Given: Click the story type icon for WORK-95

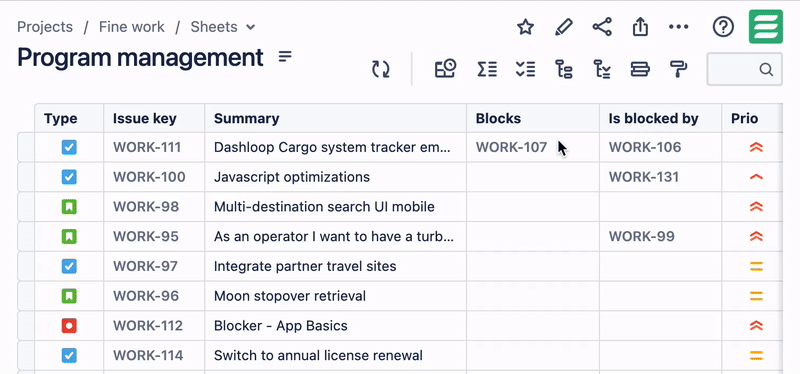Looking at the screenshot, I should point(69,236).
